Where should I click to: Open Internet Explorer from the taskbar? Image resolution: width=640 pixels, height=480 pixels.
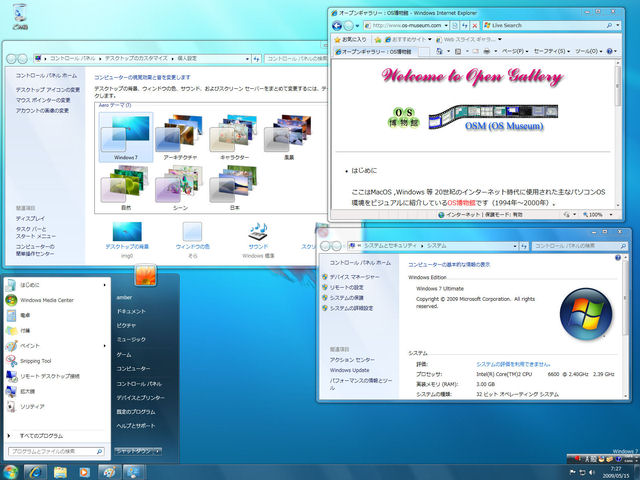35,472
